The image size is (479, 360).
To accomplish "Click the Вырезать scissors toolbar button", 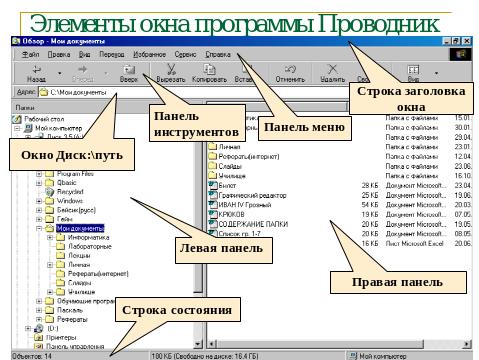I will coord(171,74).
